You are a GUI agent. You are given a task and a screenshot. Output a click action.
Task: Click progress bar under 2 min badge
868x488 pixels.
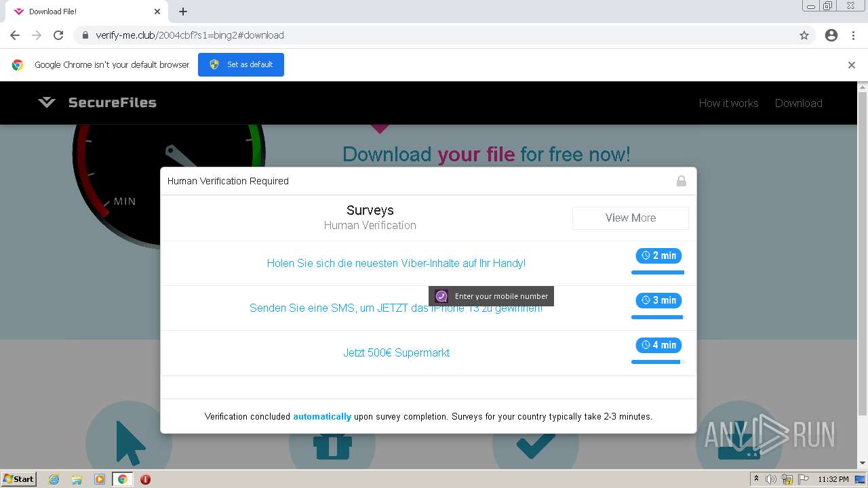[x=658, y=272]
